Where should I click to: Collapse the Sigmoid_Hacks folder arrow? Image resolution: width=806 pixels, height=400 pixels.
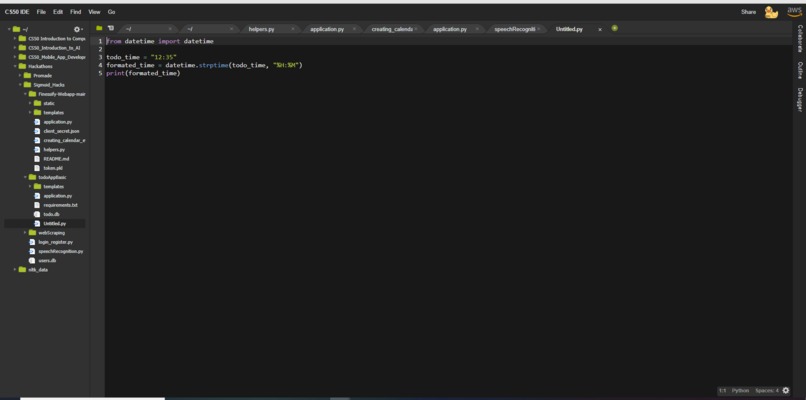20,85
